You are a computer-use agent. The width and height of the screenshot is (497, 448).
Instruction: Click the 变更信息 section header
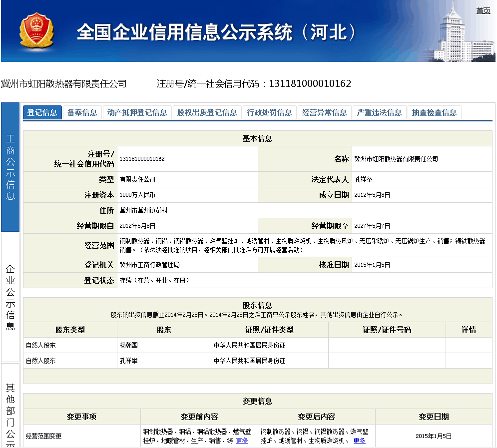[257, 402]
